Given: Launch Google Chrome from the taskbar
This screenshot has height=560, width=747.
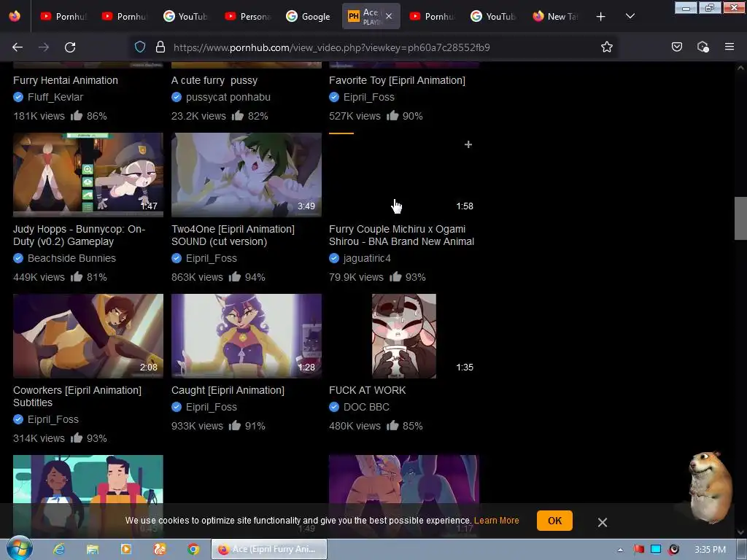Looking at the screenshot, I should click(193, 549).
